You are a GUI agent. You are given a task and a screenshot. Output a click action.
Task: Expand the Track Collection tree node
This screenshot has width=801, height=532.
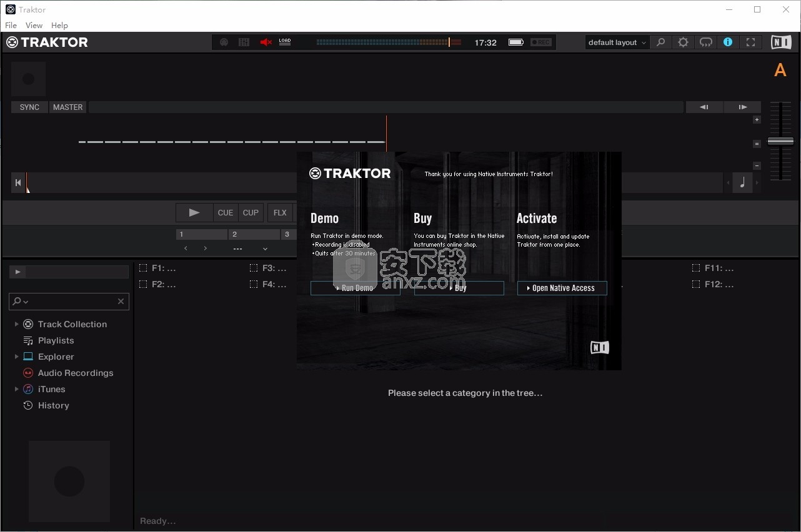pos(16,324)
